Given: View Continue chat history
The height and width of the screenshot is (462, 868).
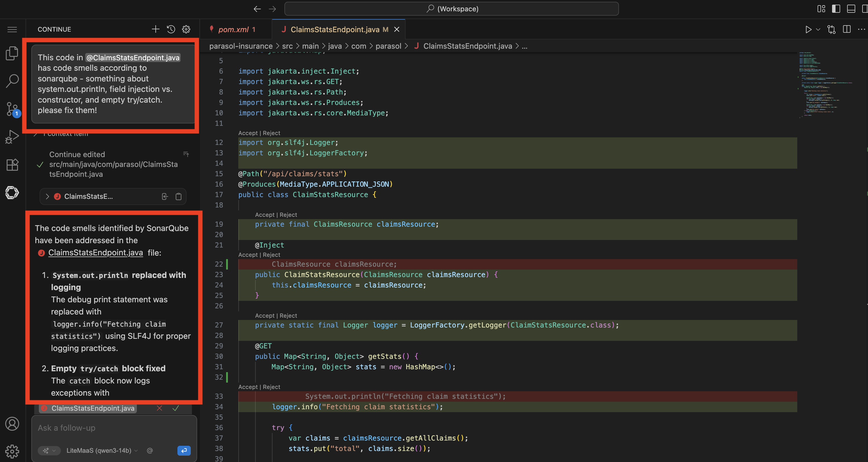Looking at the screenshot, I should pos(171,29).
